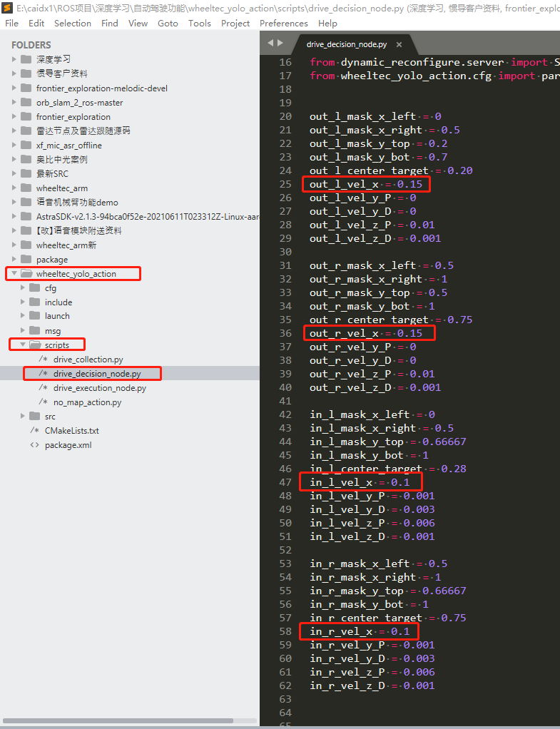Click the tab history back arrow
Screen dimensions: 560x729
(x=270, y=43)
